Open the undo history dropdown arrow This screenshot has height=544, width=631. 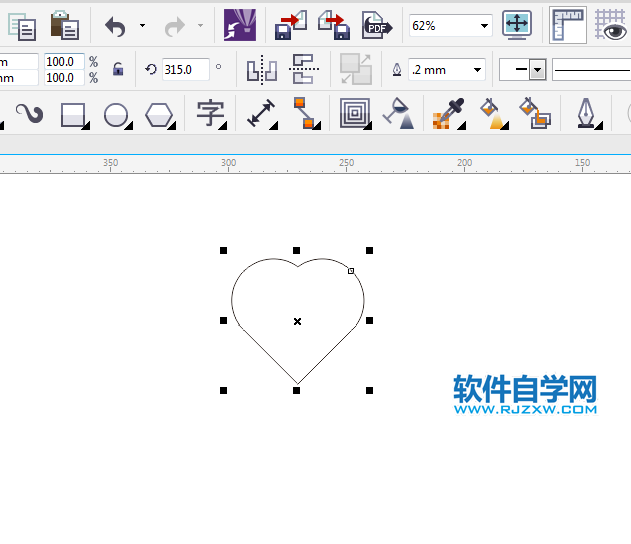pyautogui.click(x=142, y=26)
